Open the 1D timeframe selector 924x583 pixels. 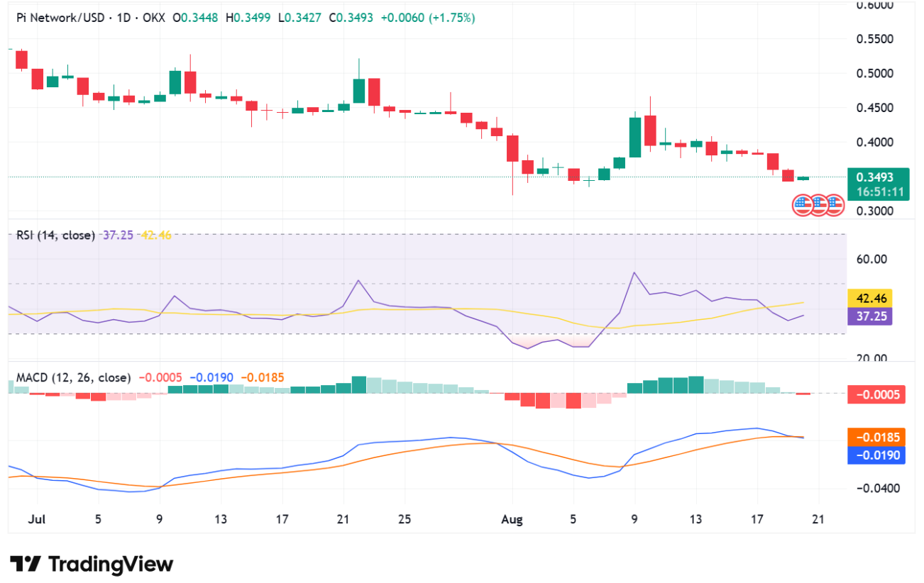point(122,16)
